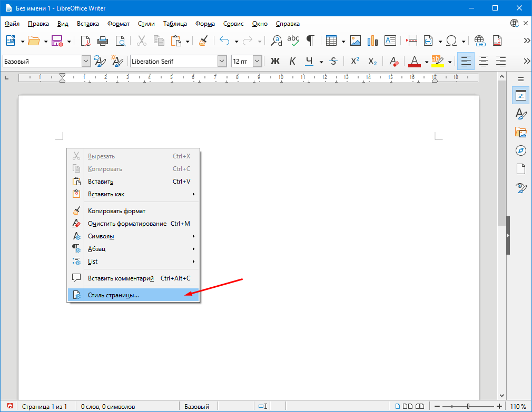
Task: Insert a table with the grid icon
Action: click(331, 41)
